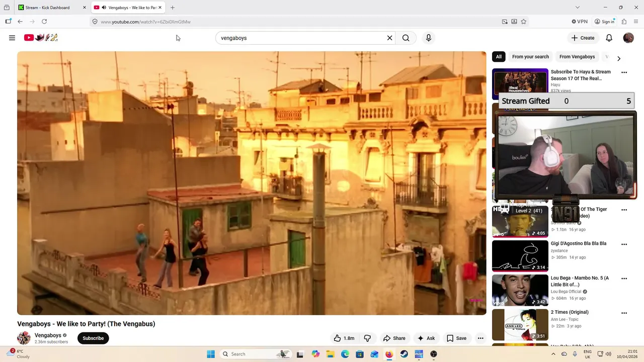Open the Create menu
Viewport: 644px width, 362px height.
[x=583, y=38]
